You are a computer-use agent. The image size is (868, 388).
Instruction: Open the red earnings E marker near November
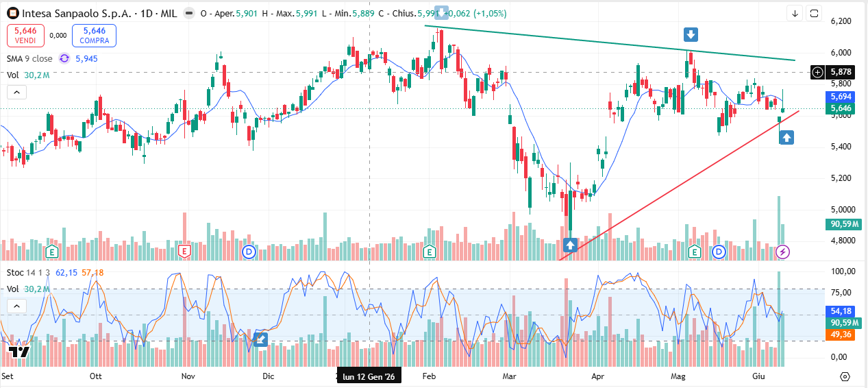pyautogui.click(x=184, y=252)
